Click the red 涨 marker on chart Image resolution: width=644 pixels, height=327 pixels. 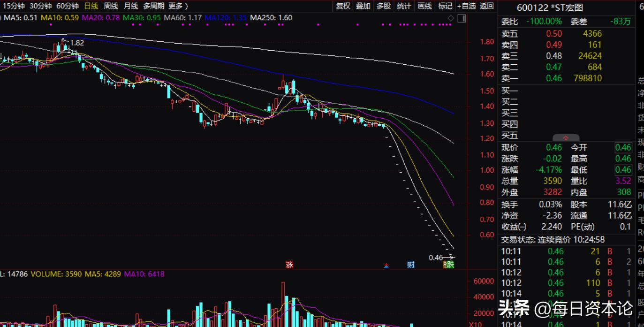tap(289, 265)
